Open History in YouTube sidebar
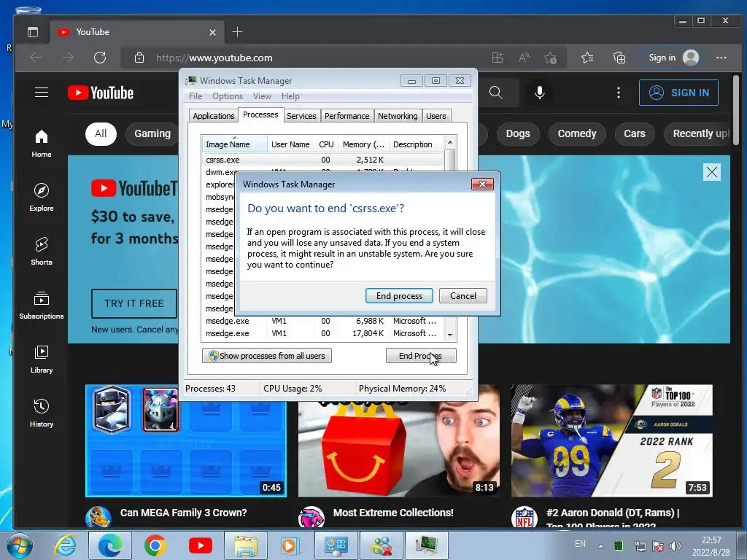 [x=42, y=413]
